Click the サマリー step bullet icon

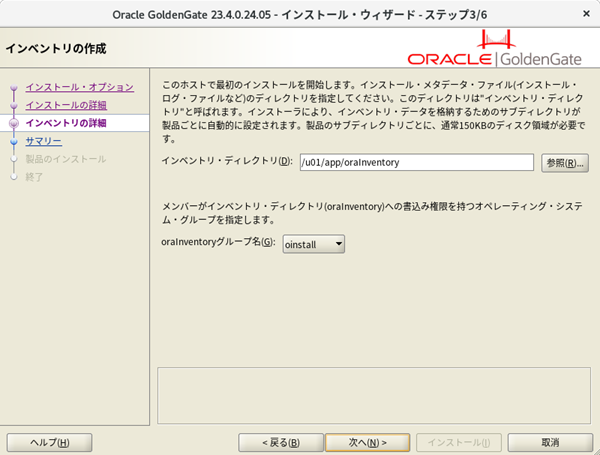click(14, 142)
